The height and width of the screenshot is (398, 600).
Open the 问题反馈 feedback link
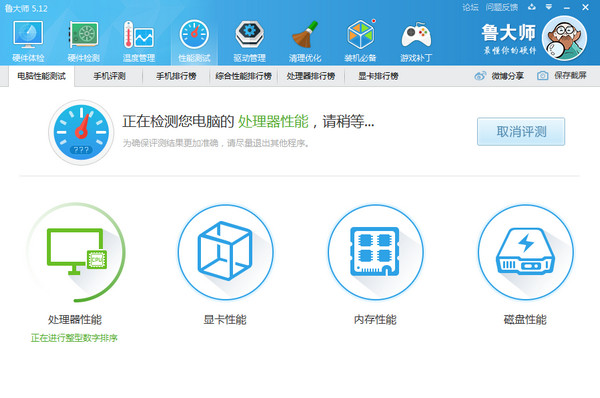pyautogui.click(x=502, y=7)
